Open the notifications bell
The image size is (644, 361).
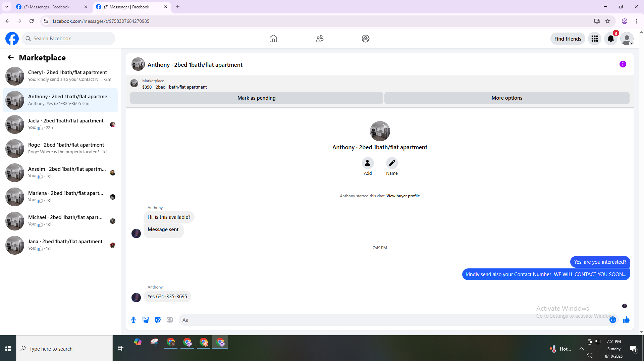click(x=611, y=39)
